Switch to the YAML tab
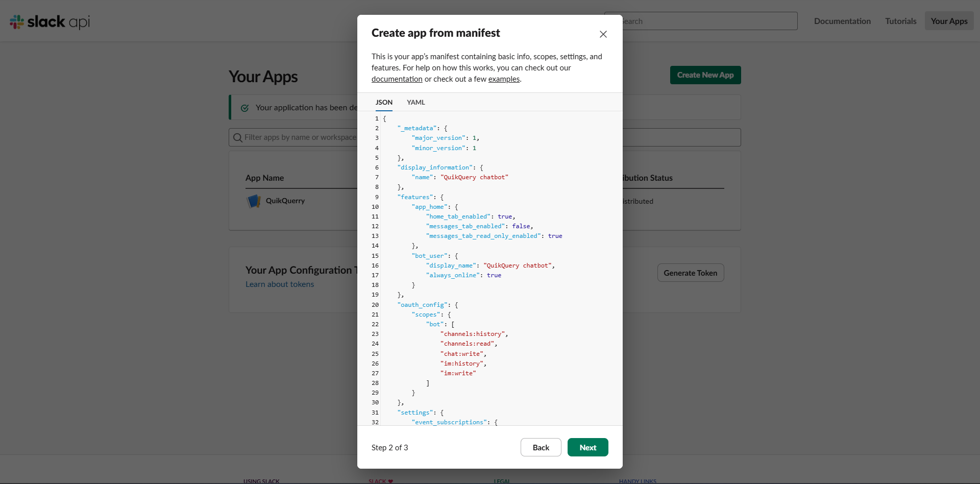The image size is (980, 484). coord(416,102)
